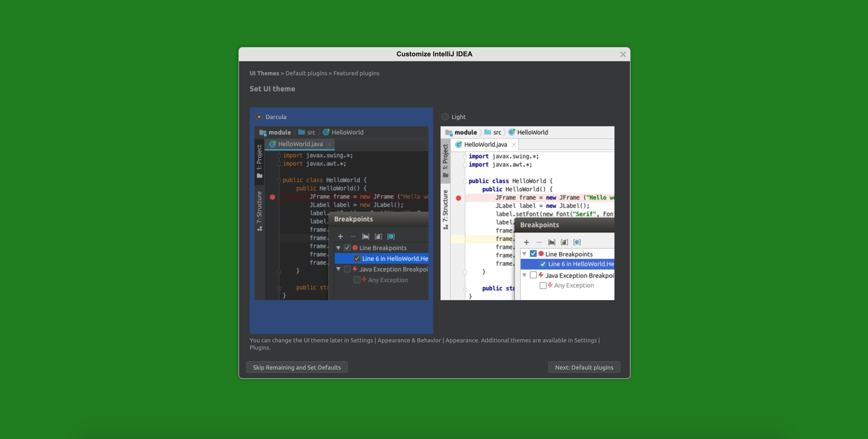Viewport: 868px width, 439px height.
Task: Click the red breakpoint dot in the editor gutter
Action: 272,197
